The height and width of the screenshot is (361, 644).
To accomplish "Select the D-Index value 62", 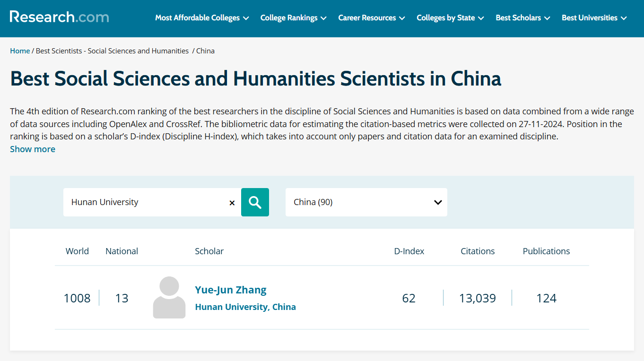I will click(409, 298).
